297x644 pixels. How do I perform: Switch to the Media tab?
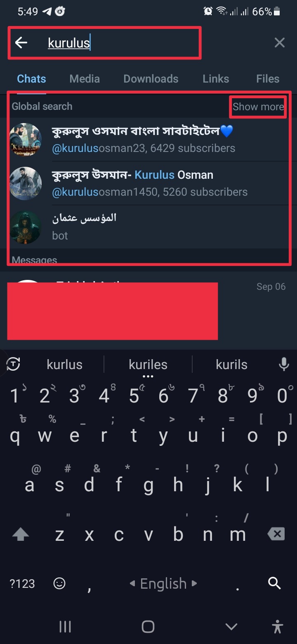[x=85, y=78]
